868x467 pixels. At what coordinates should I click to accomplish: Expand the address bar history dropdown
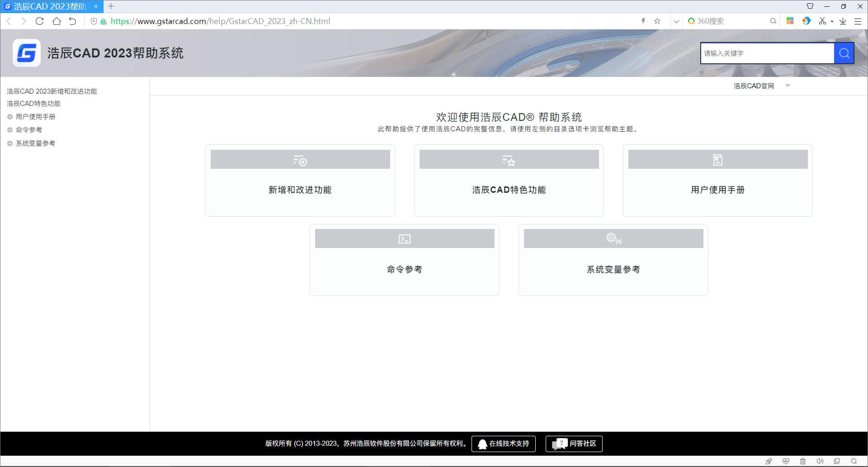pos(676,21)
